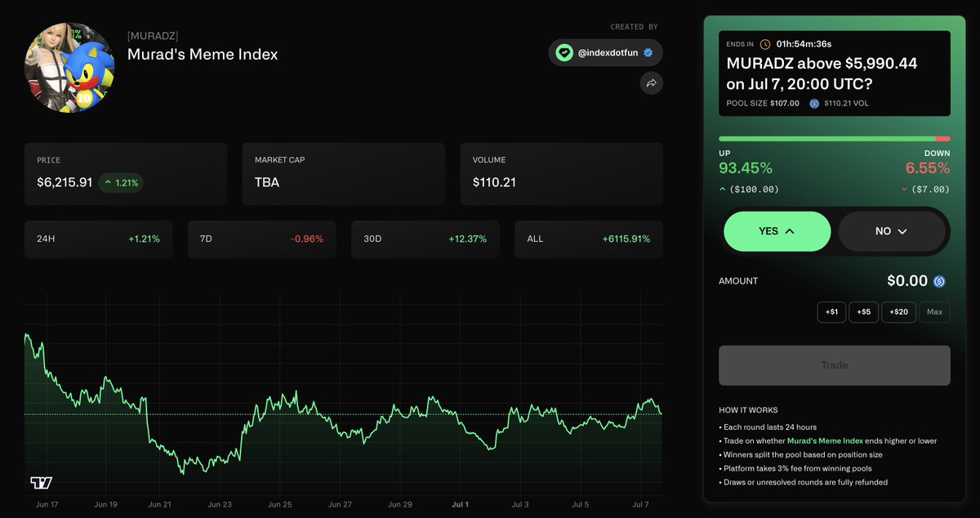Click the $0.00 amount field
This screenshot has height=518, width=980.
[x=907, y=281]
